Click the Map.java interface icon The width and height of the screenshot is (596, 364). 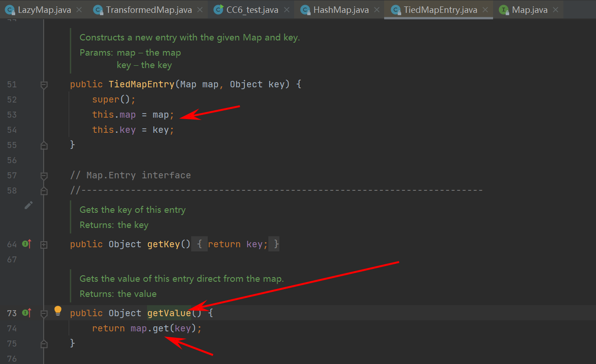tap(504, 10)
